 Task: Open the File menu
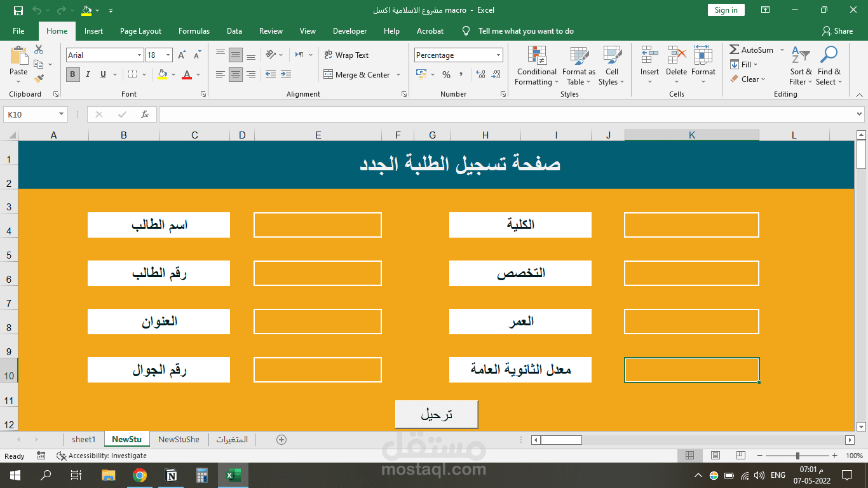coord(18,31)
